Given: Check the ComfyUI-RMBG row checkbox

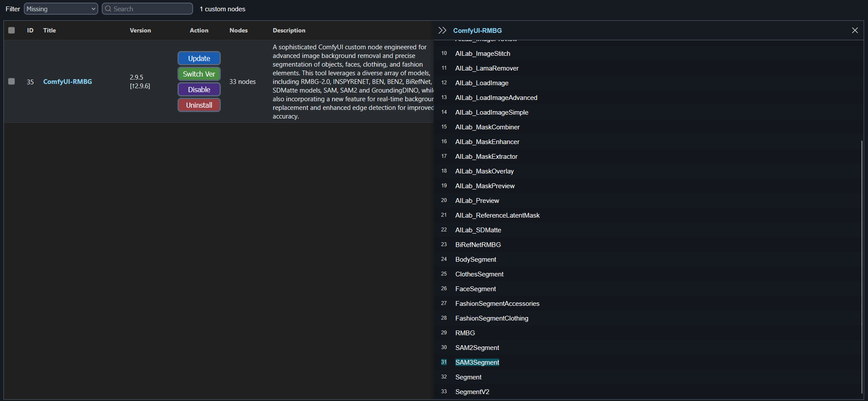Looking at the screenshot, I should coord(12,81).
